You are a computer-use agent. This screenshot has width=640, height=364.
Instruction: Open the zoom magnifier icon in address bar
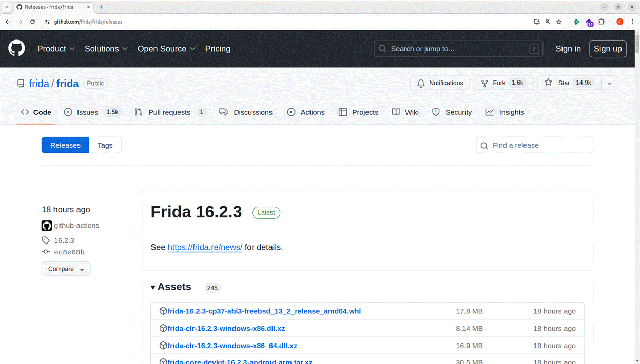point(548,22)
